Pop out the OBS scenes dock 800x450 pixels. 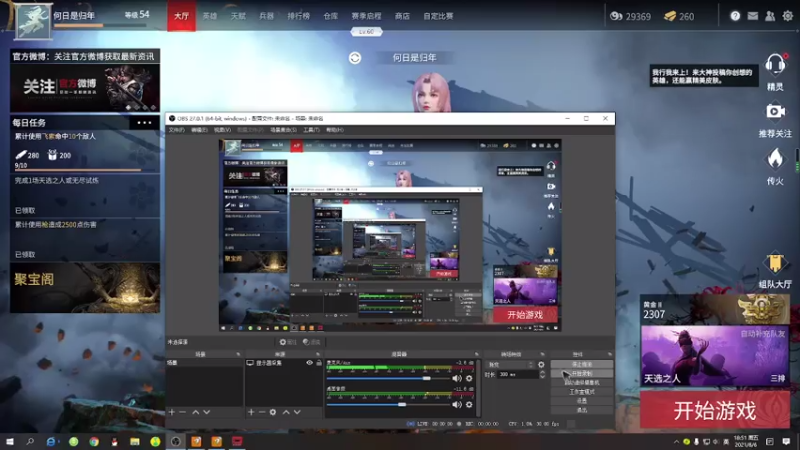[x=238, y=354]
